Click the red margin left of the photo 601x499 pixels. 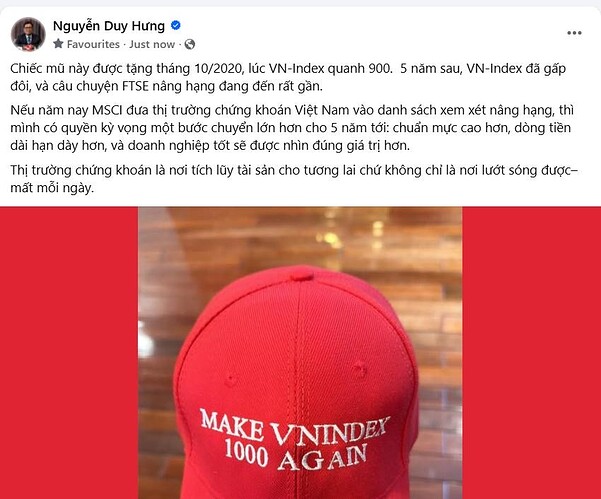[69, 353]
